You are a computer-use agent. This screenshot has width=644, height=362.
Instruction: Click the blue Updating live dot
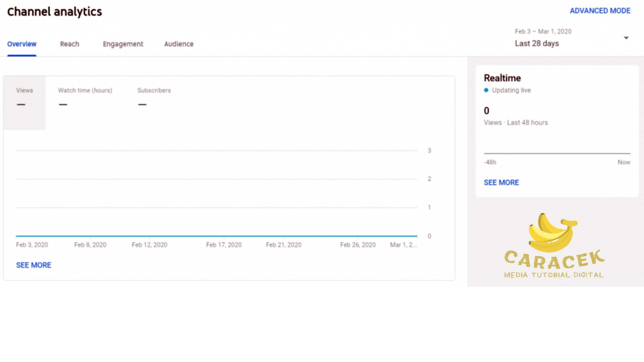pyautogui.click(x=486, y=90)
